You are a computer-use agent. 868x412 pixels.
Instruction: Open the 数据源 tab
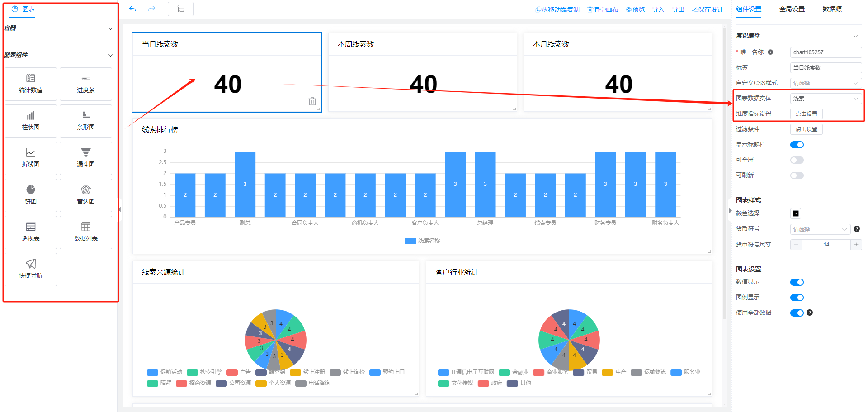click(832, 9)
